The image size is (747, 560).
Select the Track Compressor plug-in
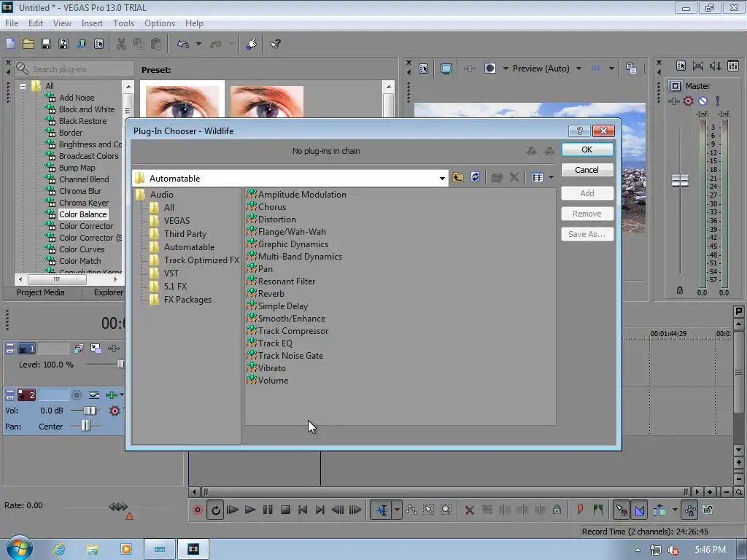(293, 331)
